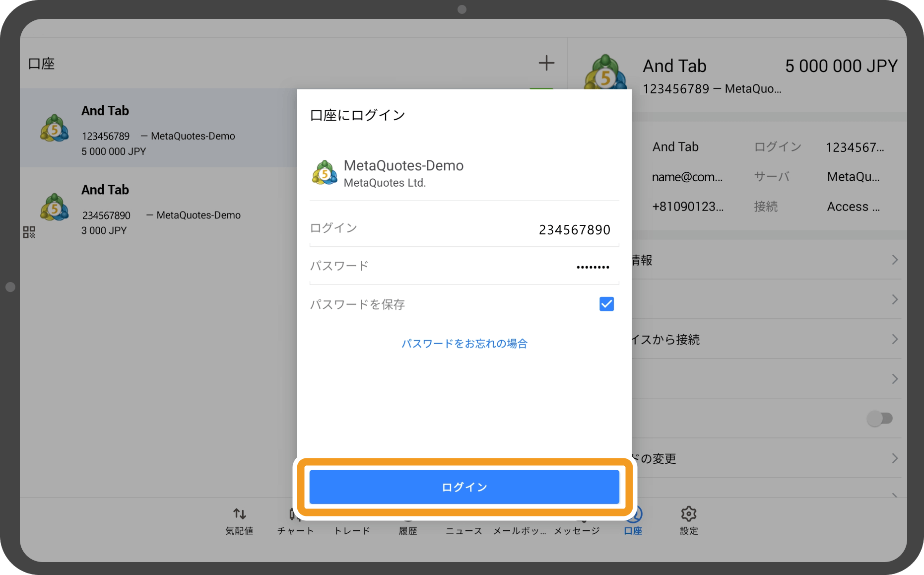View the 履歴 trade history
Image resolution: width=924 pixels, height=575 pixels.
(407, 520)
